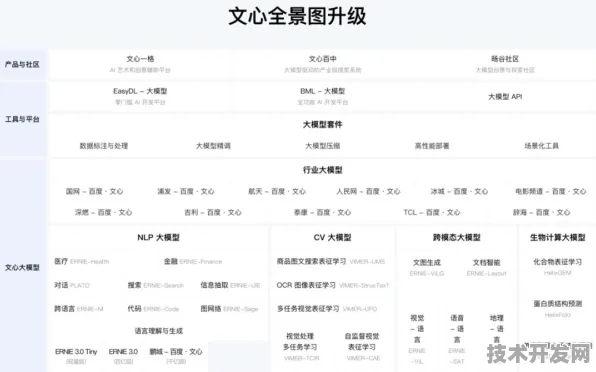
Task: Select 场景化工具 item
Action: coord(542,146)
